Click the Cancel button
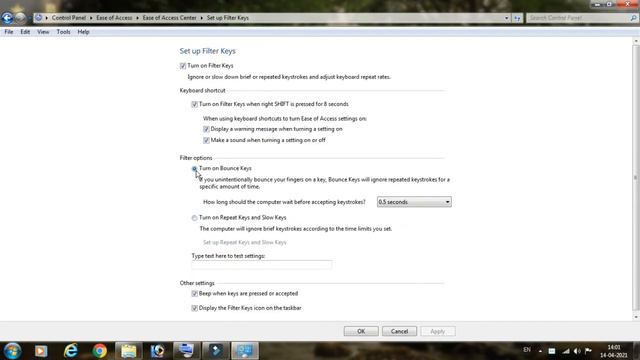 (399, 331)
